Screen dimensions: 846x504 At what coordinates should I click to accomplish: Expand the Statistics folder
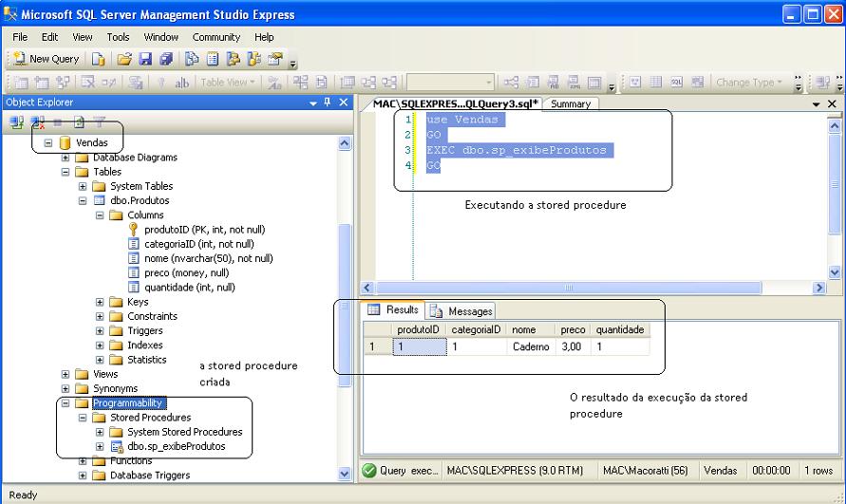(x=100, y=360)
